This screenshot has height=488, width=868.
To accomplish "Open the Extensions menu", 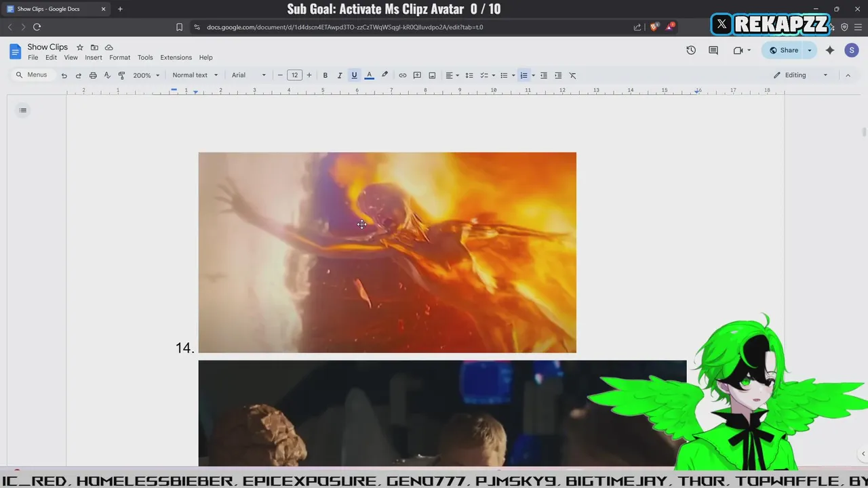I will [x=176, y=58].
